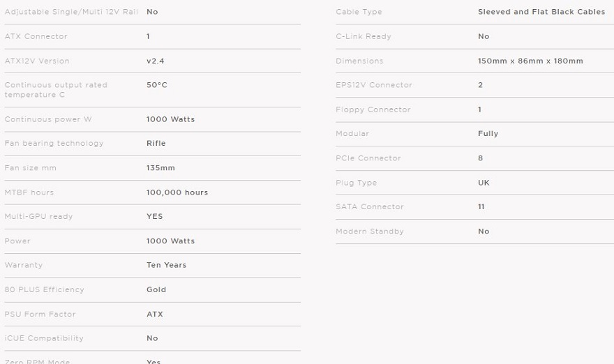614x364 pixels.
Task: Click Sleeved and Flat Black Cables text
Action: pos(541,12)
